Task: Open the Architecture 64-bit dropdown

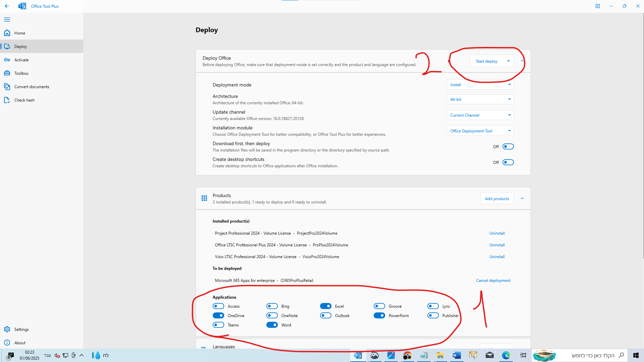Action: (480, 99)
